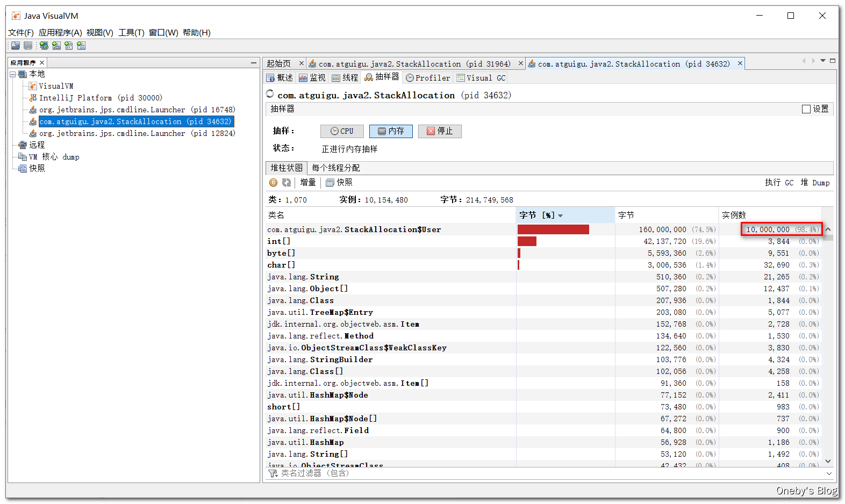Select StackAllocation (pid 34632) tree node
This screenshot has width=845, height=504.
136,121
